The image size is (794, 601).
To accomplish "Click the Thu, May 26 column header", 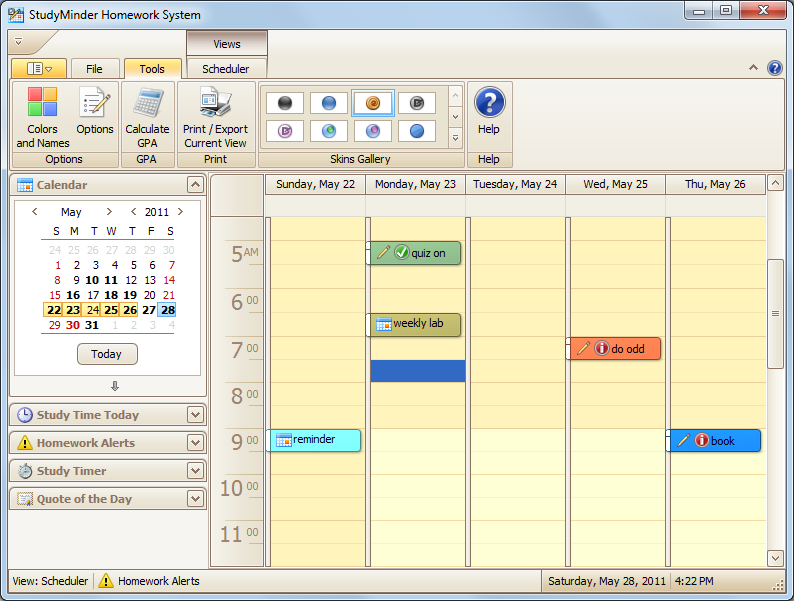I will pyautogui.click(x=715, y=184).
